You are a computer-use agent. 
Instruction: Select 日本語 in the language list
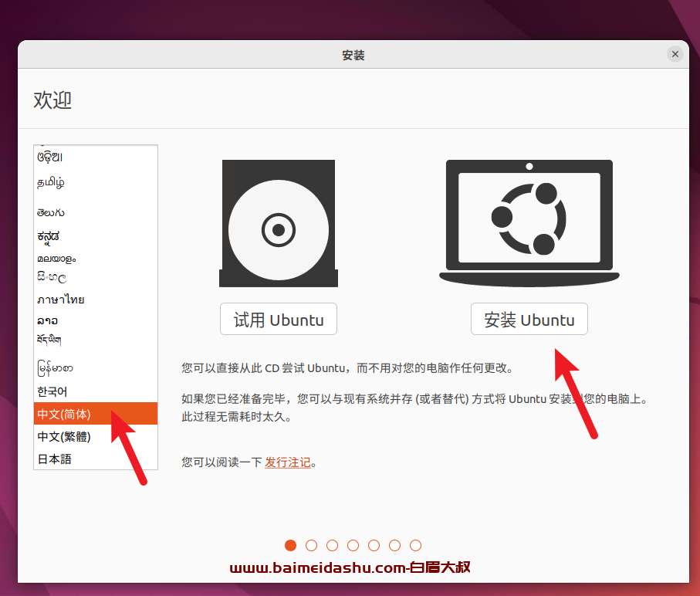[96, 459]
